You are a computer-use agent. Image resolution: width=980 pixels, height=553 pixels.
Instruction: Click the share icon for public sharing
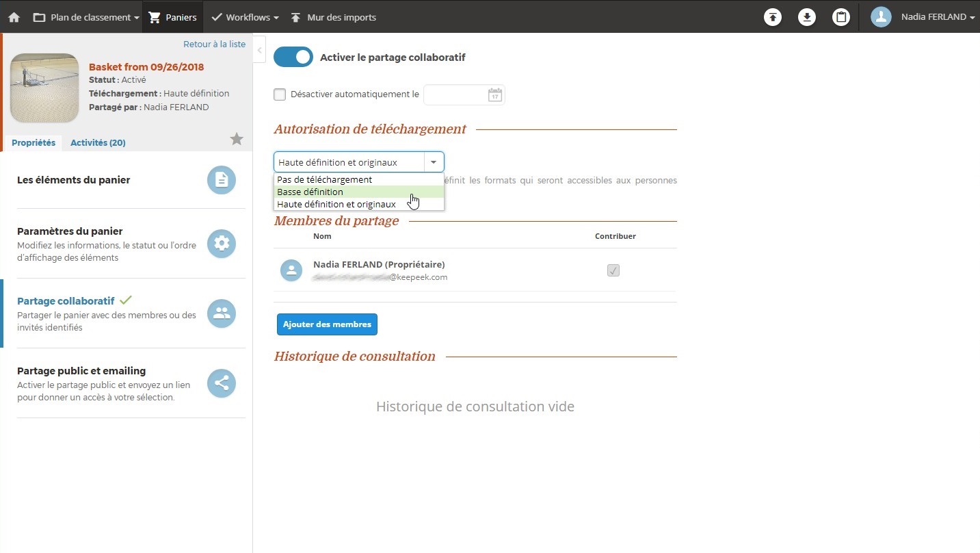click(222, 383)
